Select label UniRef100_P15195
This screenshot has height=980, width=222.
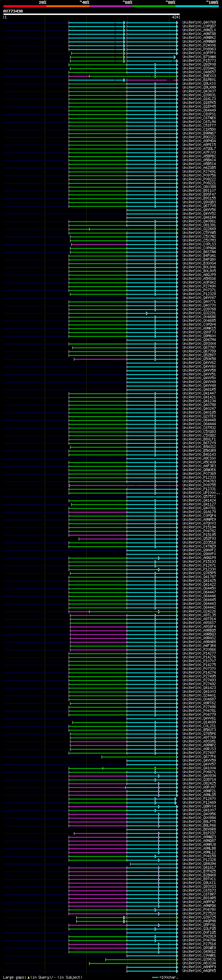coord(199,535)
